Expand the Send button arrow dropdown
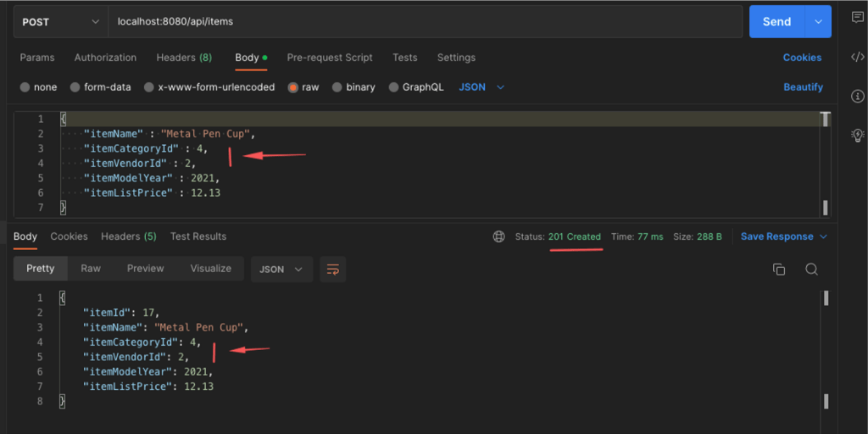Image resolution: width=868 pixels, height=434 pixels. (x=818, y=22)
